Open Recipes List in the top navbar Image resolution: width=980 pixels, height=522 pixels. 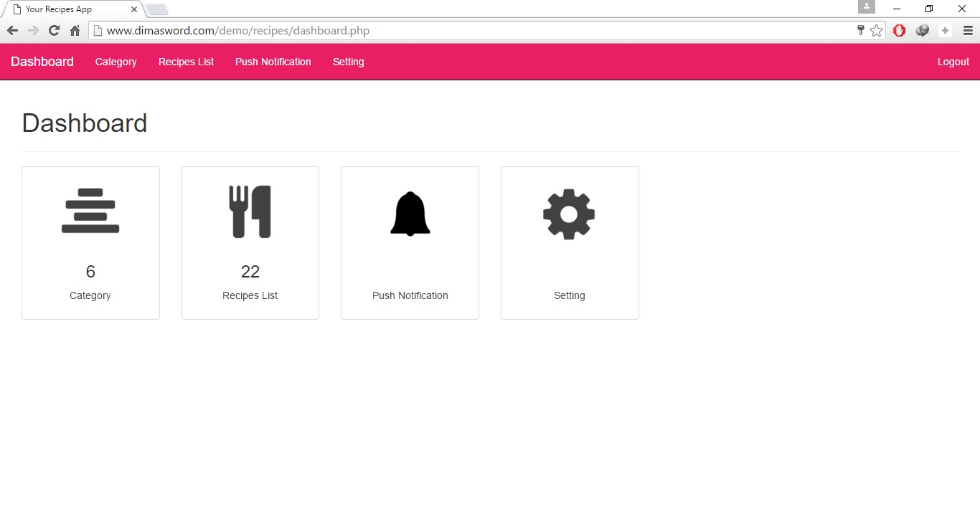click(186, 62)
